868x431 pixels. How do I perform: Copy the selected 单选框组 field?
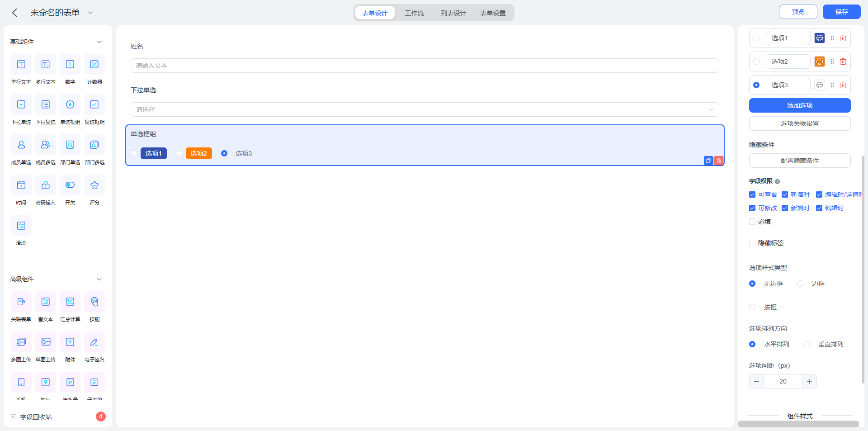pos(708,161)
